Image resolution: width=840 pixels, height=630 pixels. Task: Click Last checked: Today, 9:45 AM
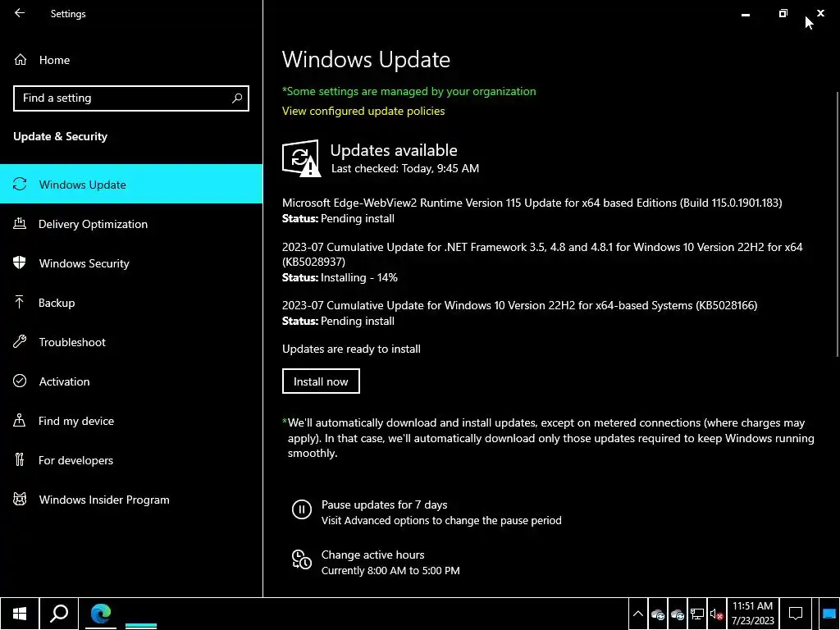[405, 168]
